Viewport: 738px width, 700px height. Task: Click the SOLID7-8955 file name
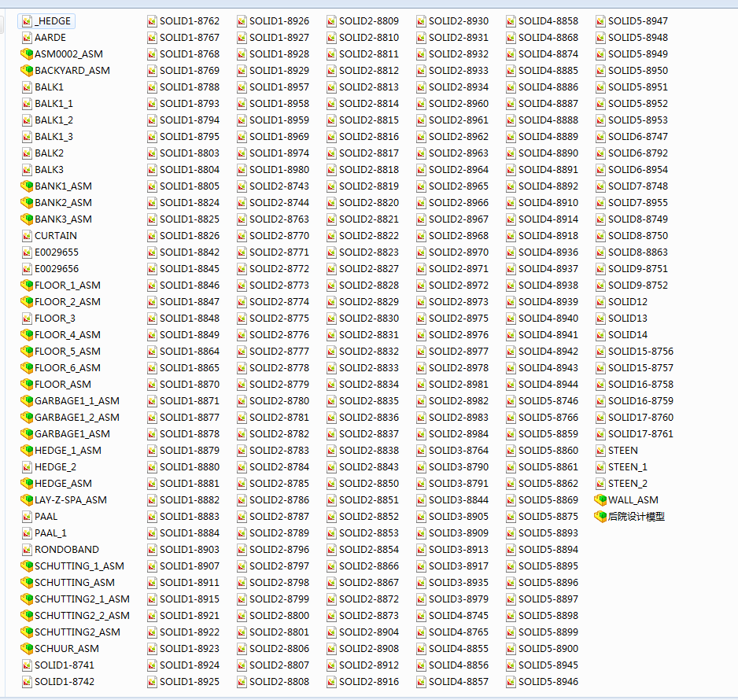pos(638,203)
